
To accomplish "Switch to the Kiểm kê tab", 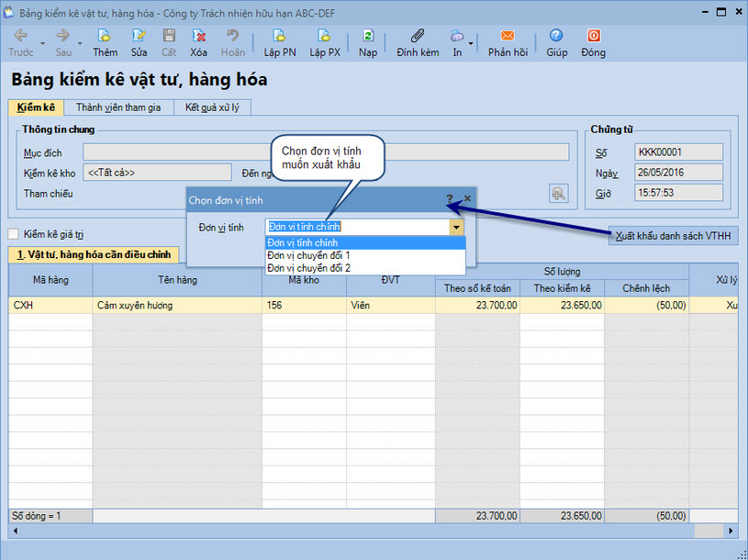I will pos(36,107).
